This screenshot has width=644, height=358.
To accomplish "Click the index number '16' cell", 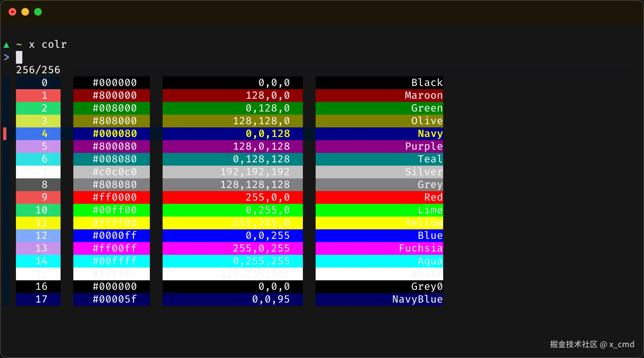I will [x=38, y=287].
